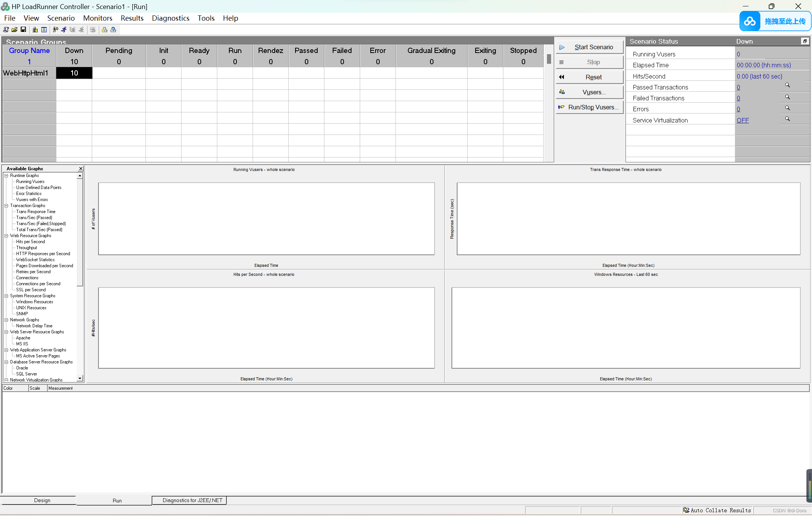
Task: Open the Monitors menu
Action: point(97,18)
